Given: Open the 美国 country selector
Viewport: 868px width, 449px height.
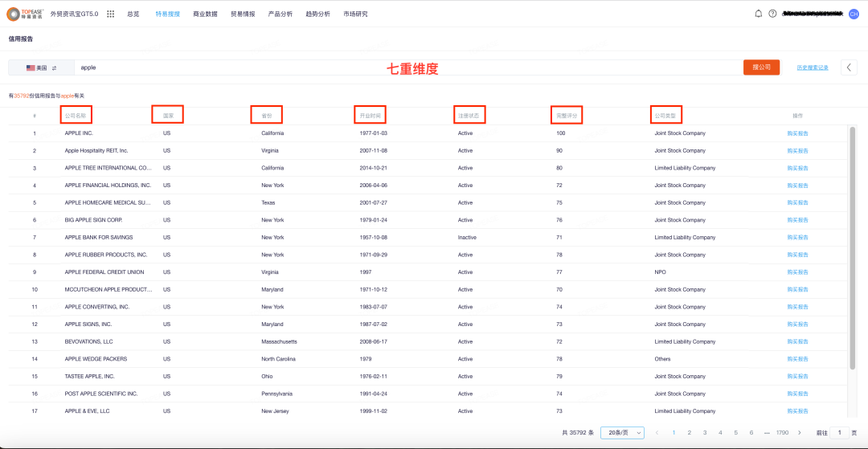Looking at the screenshot, I should tap(41, 67).
